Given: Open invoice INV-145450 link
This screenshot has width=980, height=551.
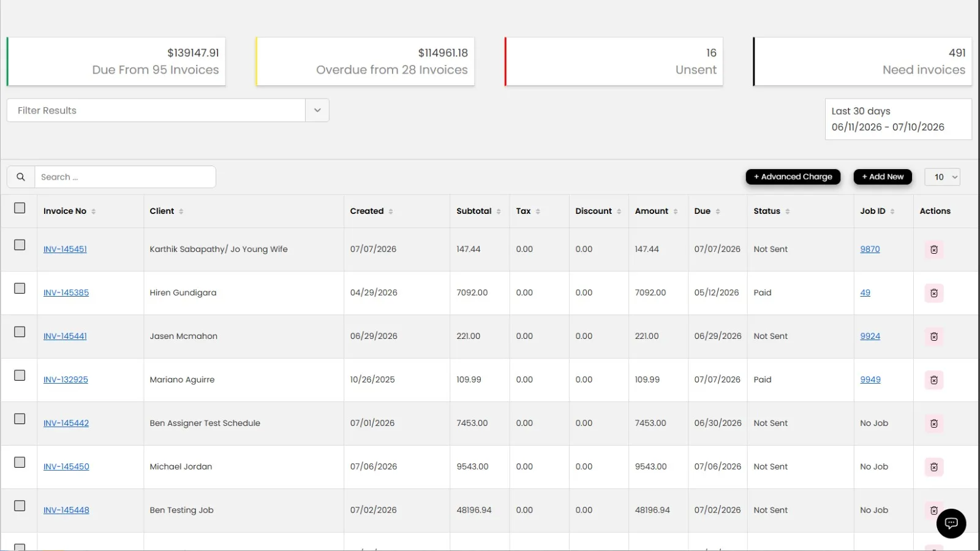Looking at the screenshot, I should click(66, 467).
